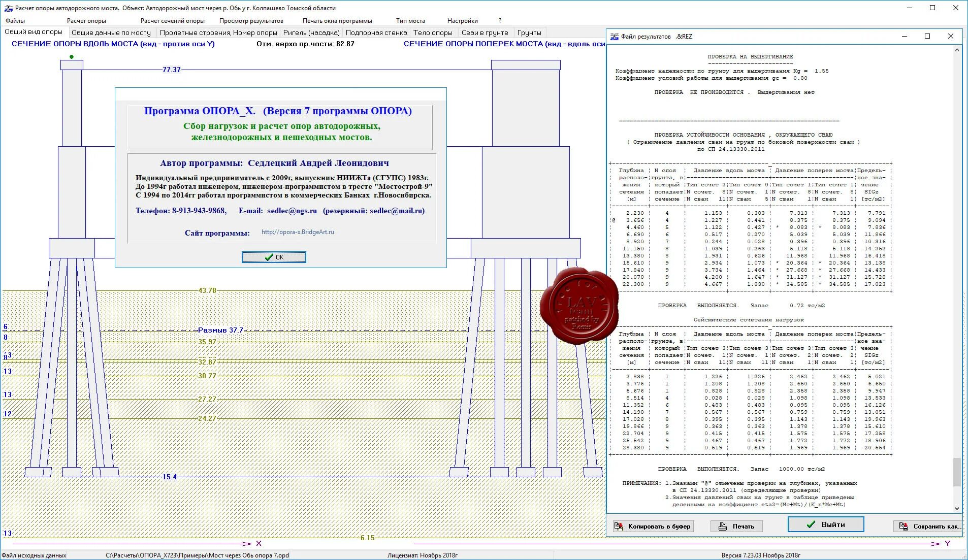Click the sedlec@ngs.ru e-mail address

tap(292, 211)
